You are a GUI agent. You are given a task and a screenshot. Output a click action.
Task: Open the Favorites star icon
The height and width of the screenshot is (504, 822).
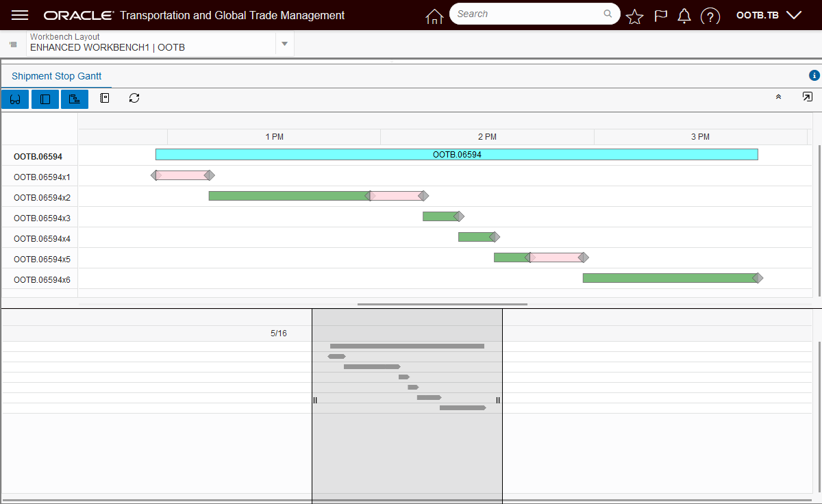click(x=635, y=16)
